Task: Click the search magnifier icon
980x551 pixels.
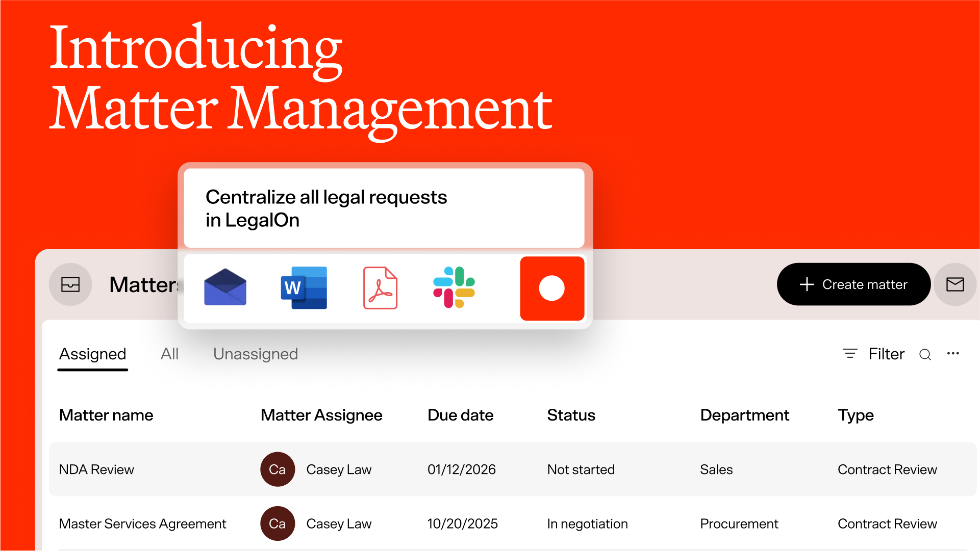Action: 925,355
